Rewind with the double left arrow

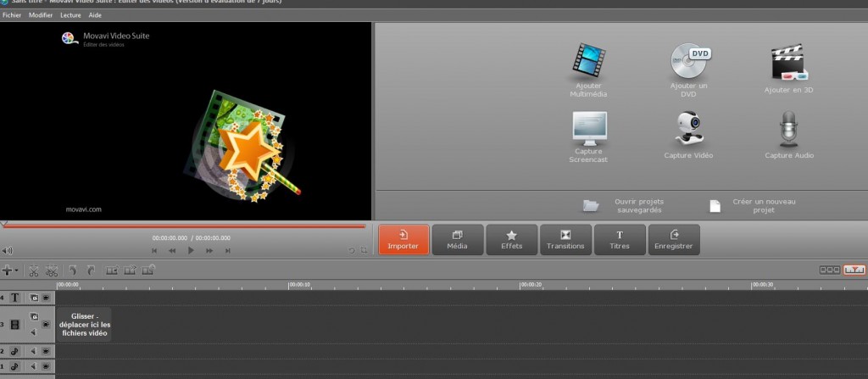click(x=172, y=251)
